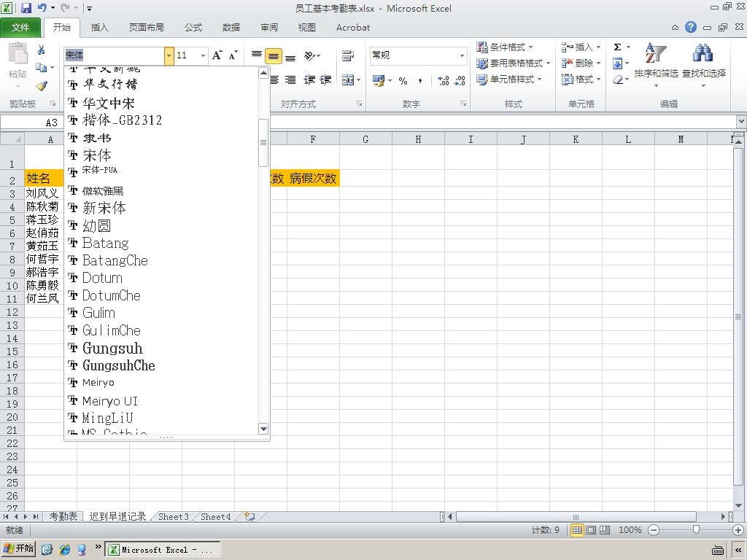Click decrease indent icon
The height and width of the screenshot is (560, 747).
(309, 80)
